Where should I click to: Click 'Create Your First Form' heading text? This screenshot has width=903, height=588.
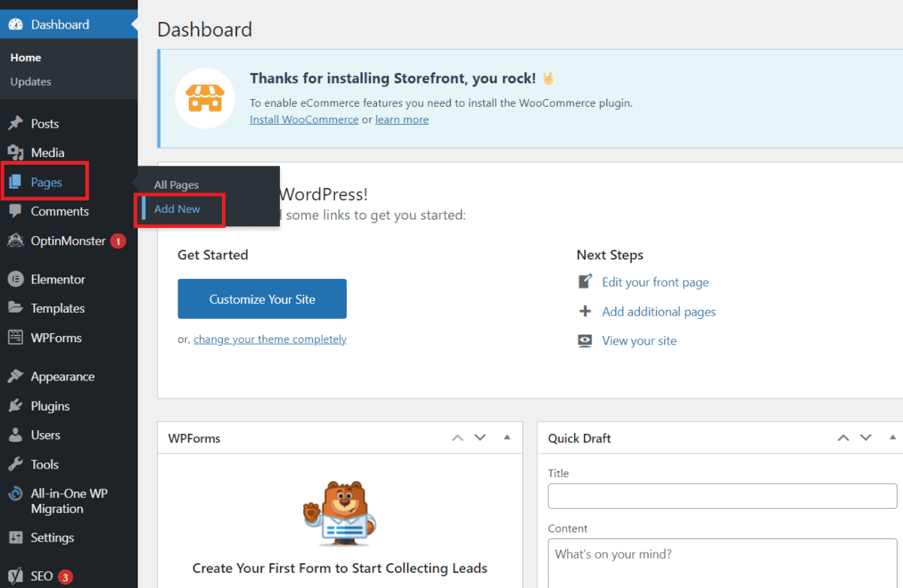click(339, 568)
